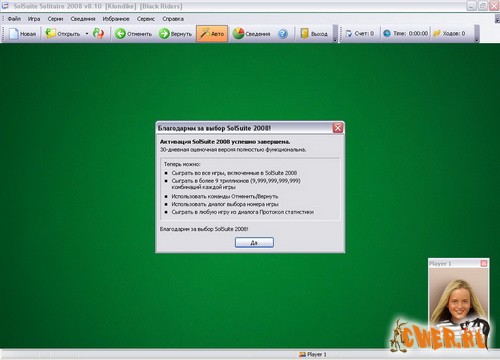Click Player 1 in the status bar
Image resolution: width=500 pixels, height=360 pixels.
(x=313, y=354)
